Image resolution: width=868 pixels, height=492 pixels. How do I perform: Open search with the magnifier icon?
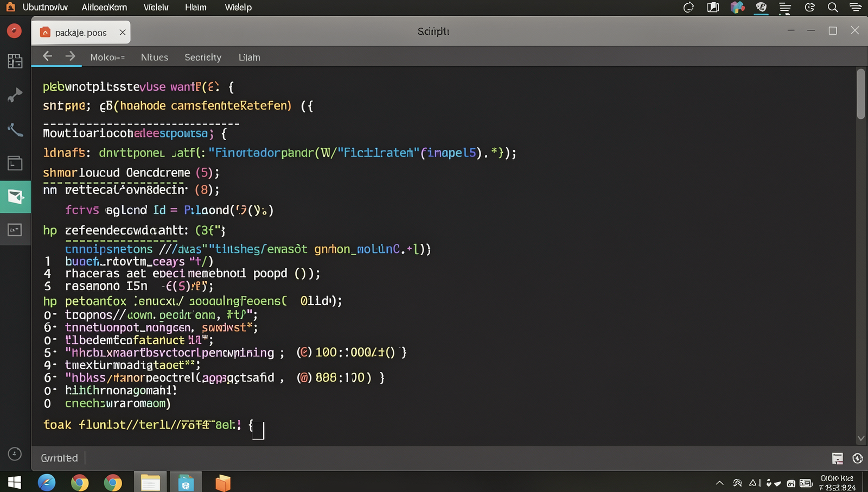[833, 8]
